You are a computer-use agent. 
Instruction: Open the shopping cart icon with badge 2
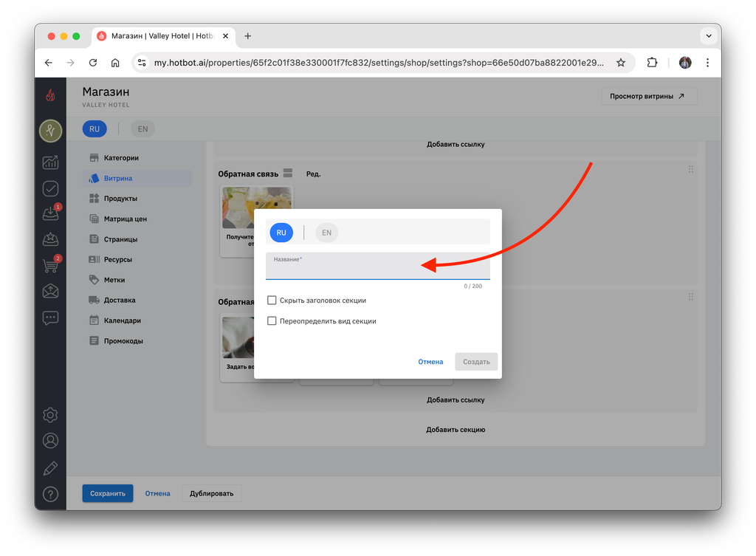coord(50,265)
